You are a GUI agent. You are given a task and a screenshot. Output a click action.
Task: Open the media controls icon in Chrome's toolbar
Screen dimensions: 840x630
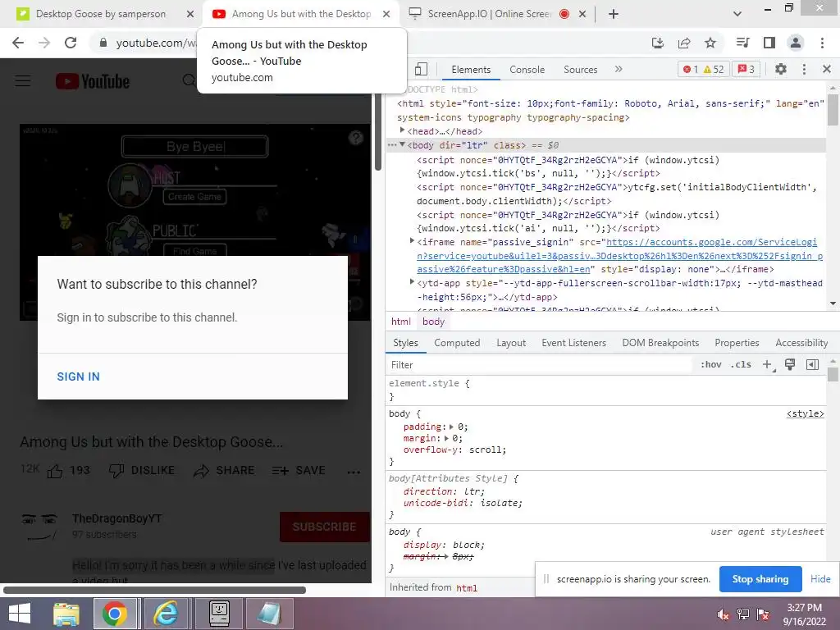[743, 43]
